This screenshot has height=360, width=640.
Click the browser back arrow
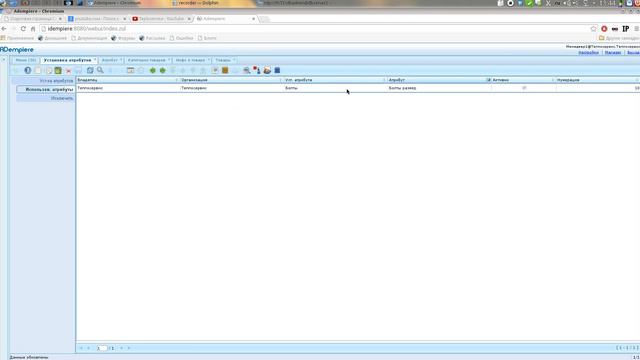(x=4, y=29)
